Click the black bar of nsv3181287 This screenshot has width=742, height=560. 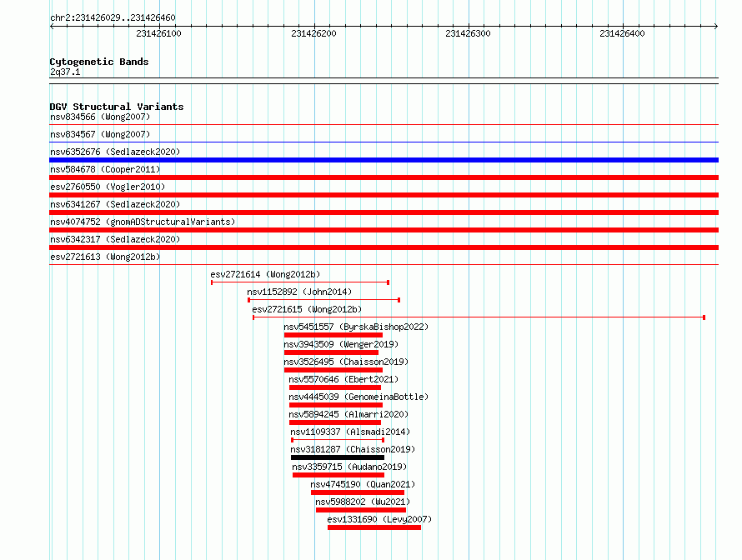click(x=338, y=457)
